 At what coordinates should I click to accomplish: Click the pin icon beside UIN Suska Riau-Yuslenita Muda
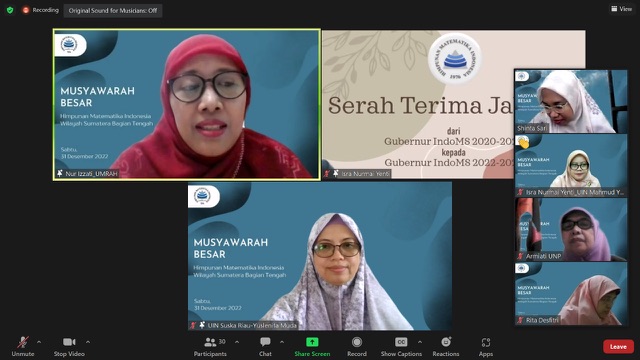tap(202, 325)
